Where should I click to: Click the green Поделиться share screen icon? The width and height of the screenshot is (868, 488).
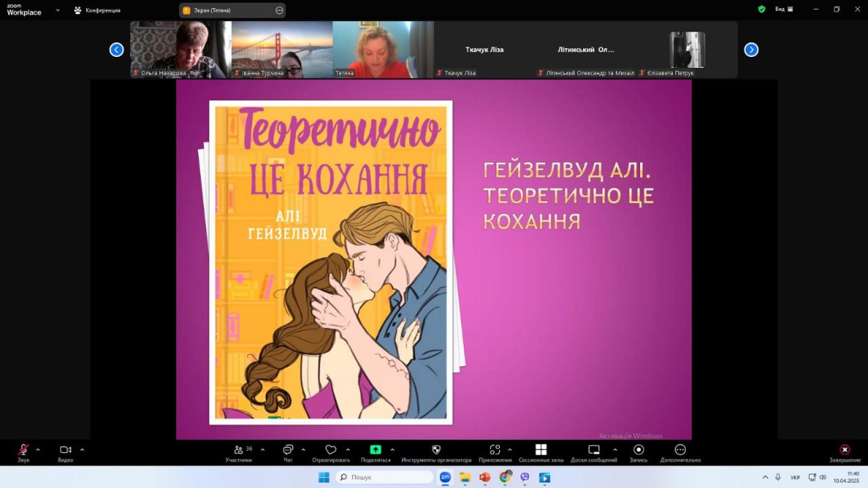coord(376,449)
